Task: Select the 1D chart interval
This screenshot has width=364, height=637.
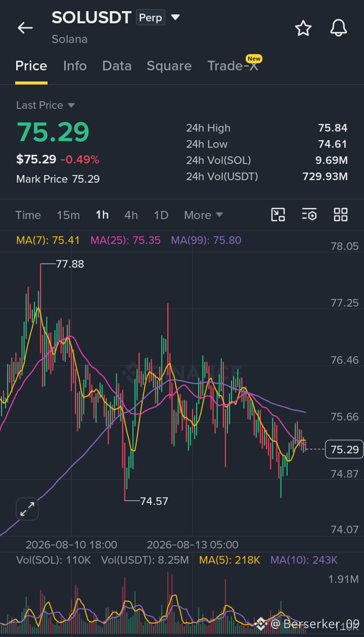Action: [161, 215]
